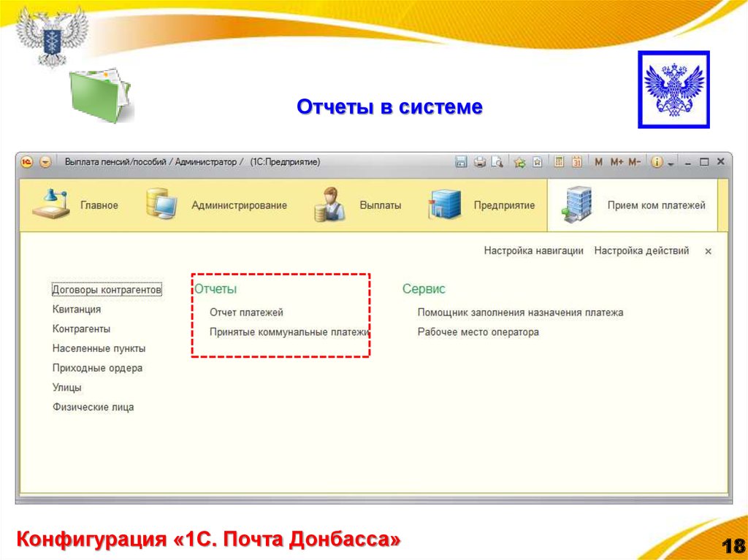The image size is (748, 560).
Task: Click the Администрирование database icon
Action: click(161, 204)
